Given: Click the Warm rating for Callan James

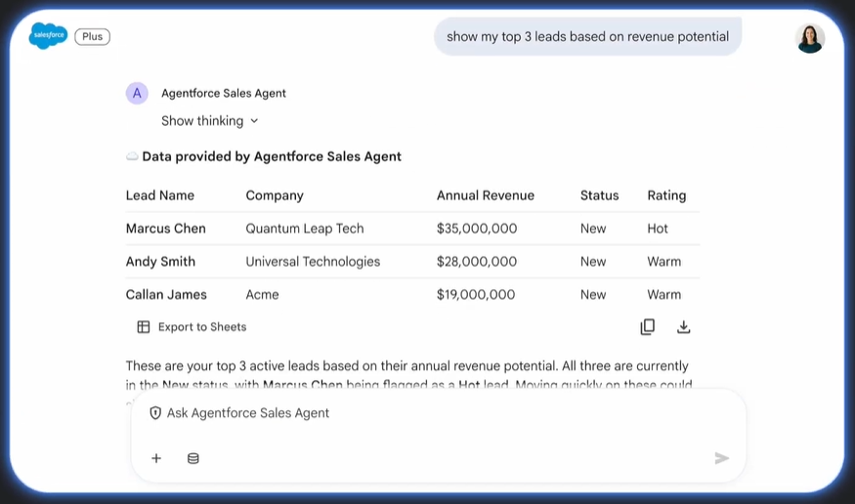Looking at the screenshot, I should tap(664, 295).
